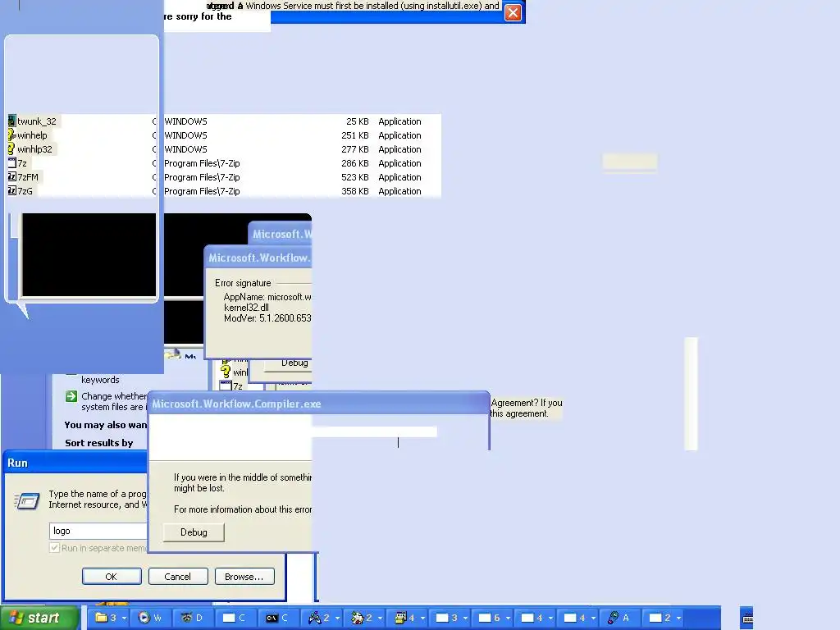The width and height of the screenshot is (840, 630).
Task: Click the 523 KB size cell
Action: [x=354, y=177]
